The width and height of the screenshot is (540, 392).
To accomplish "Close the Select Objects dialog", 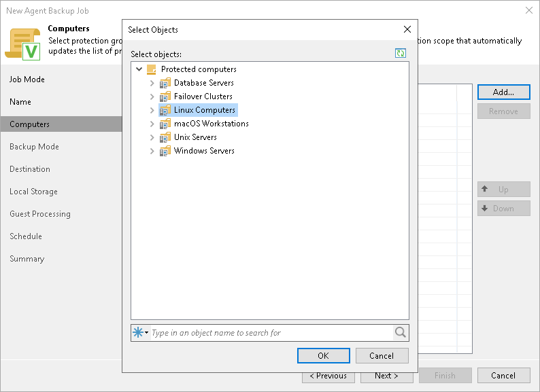I will pos(407,30).
